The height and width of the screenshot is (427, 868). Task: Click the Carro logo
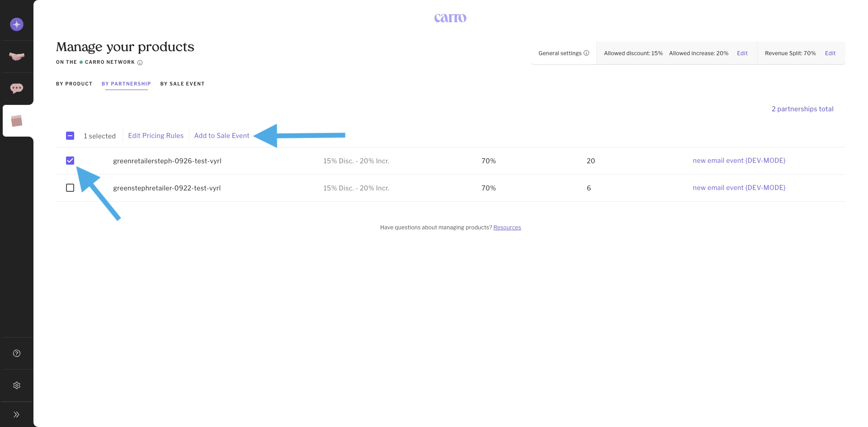point(450,18)
